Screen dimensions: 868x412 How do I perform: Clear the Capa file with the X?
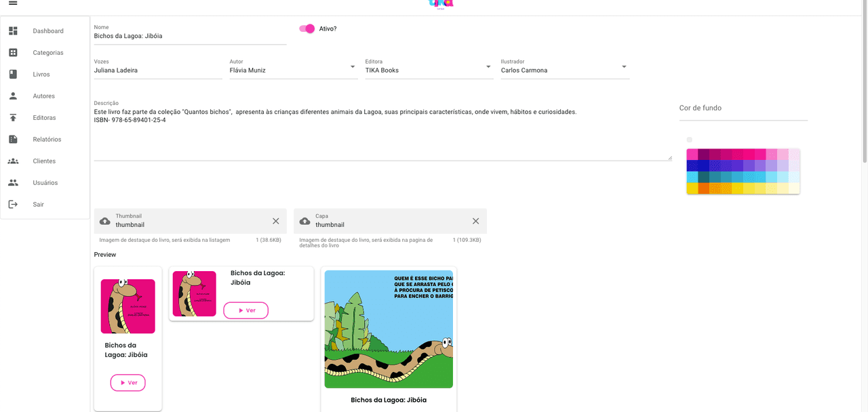click(476, 221)
